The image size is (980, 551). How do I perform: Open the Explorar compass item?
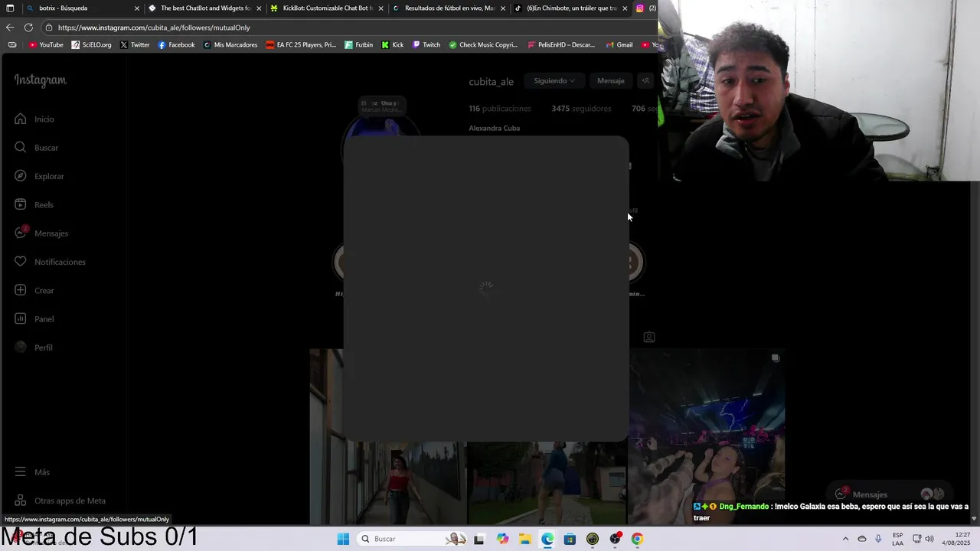[39, 176]
